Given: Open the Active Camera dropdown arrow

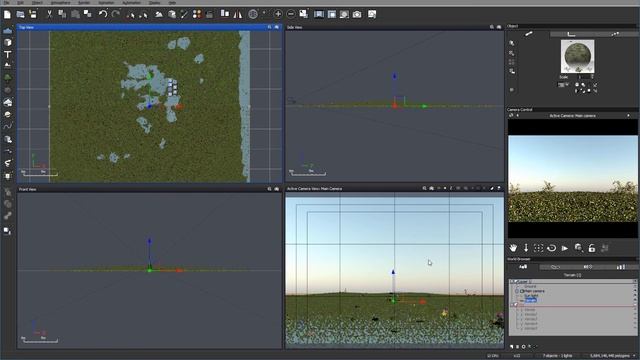Looking at the screenshot, I should coord(628,116).
